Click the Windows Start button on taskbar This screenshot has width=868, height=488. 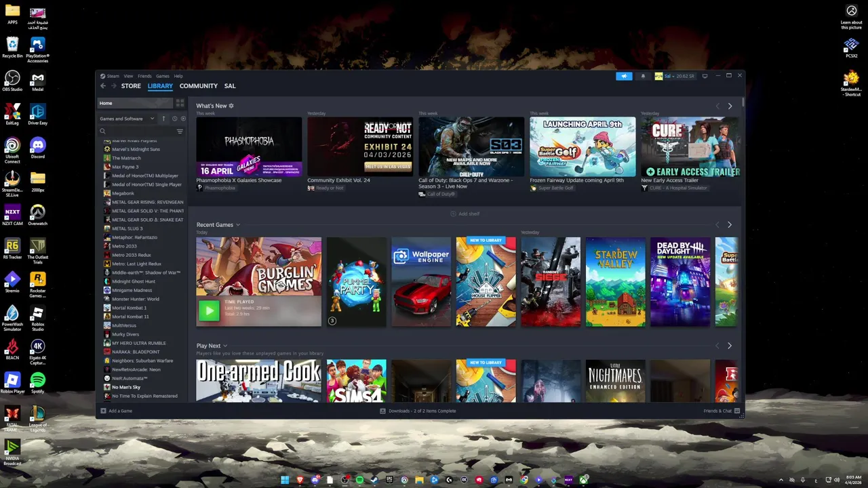(x=285, y=480)
